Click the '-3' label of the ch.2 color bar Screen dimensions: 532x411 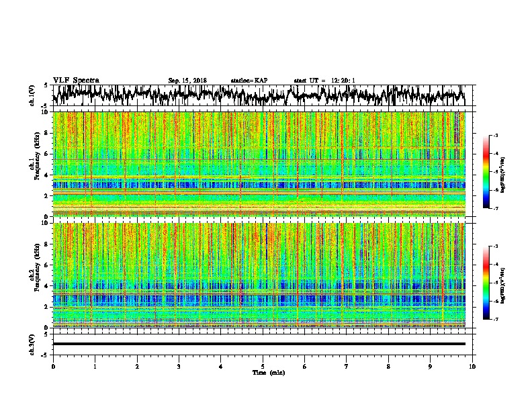495,246
